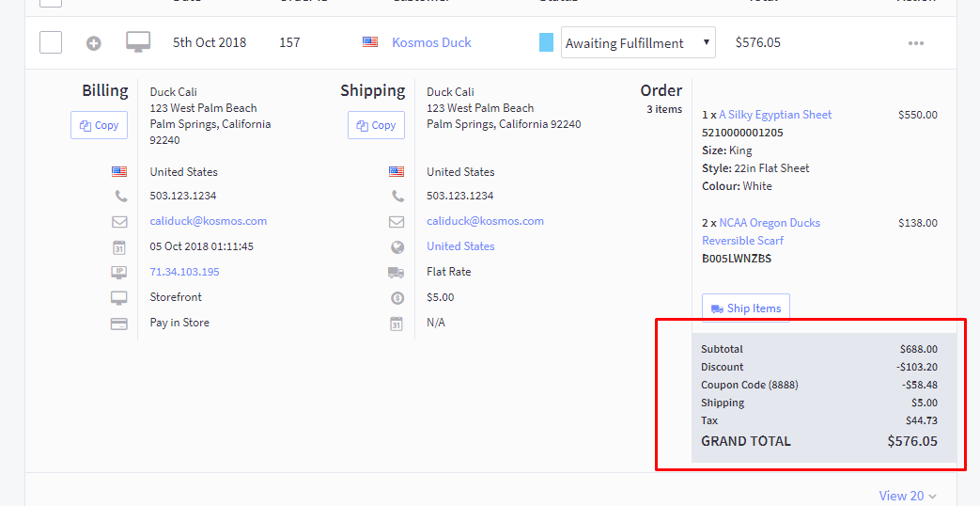
Task: Click the shipping United States flag icon
Action: coord(396,172)
